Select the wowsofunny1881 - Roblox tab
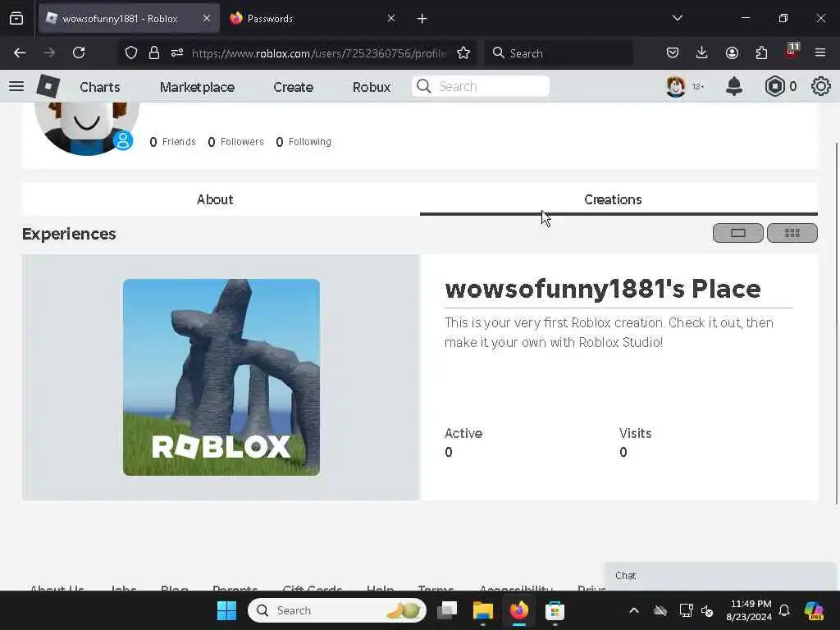This screenshot has height=630, width=840. coord(129,19)
